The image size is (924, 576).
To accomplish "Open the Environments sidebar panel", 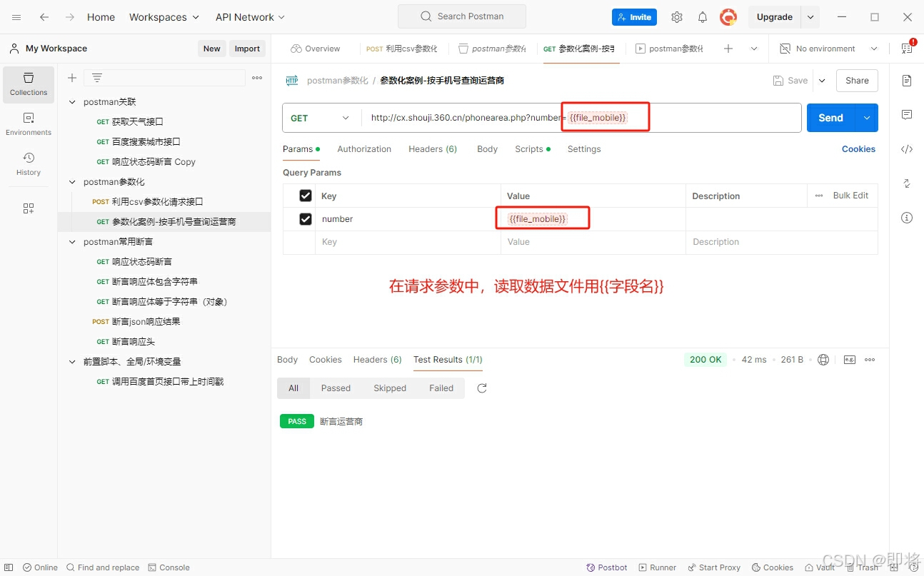I will coord(29,124).
